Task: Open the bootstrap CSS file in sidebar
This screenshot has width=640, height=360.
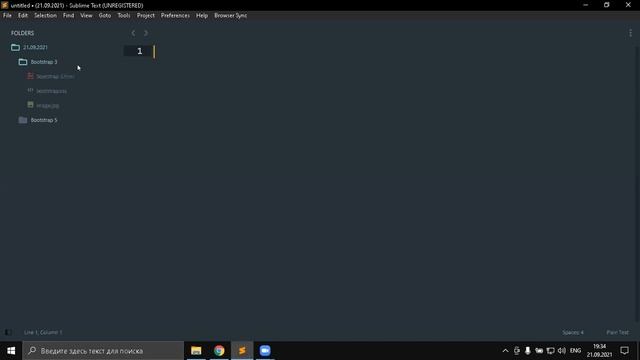Action: [x=51, y=91]
